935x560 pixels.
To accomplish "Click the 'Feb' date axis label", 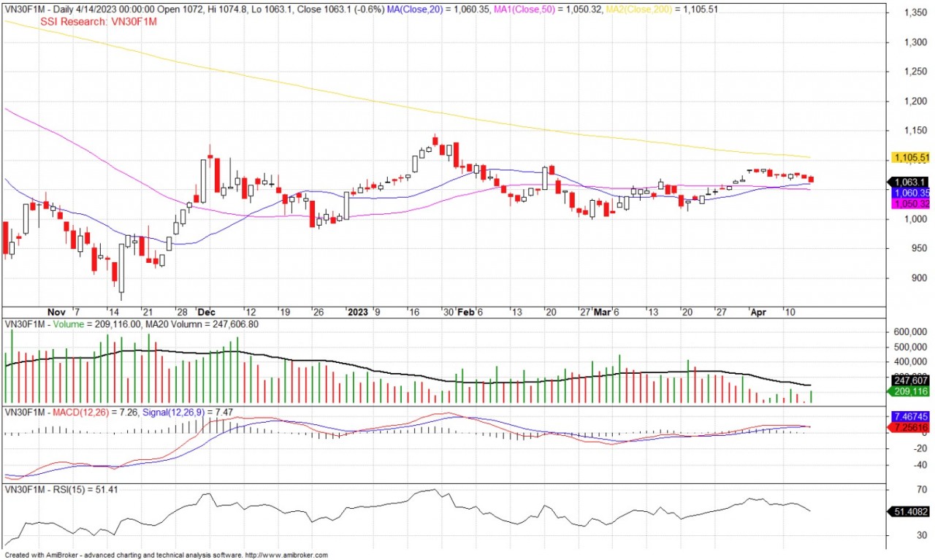I will [465, 311].
